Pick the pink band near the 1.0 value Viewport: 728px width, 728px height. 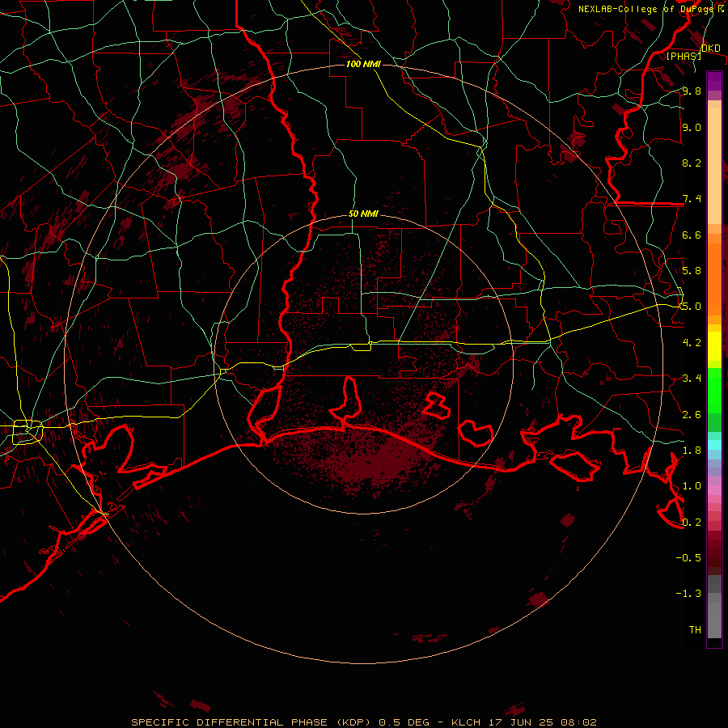[x=714, y=490]
